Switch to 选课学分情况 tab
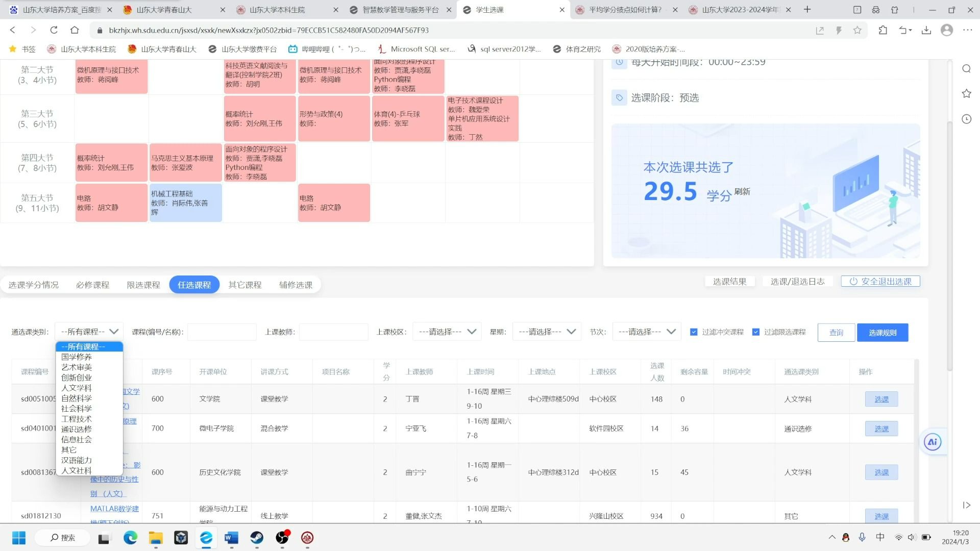Screen dimensions: 980x551 point(34,285)
